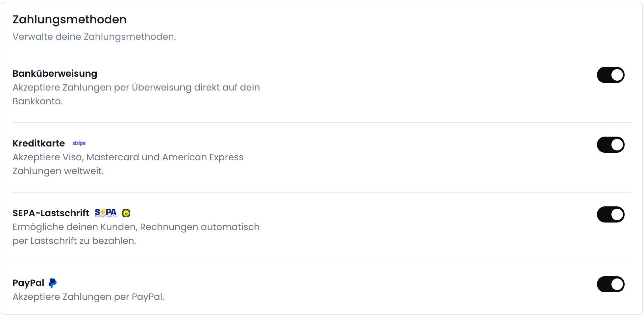This screenshot has width=644, height=316.
Task: Click the Stripe badge next to Kreditkarte
Action: [x=79, y=143]
